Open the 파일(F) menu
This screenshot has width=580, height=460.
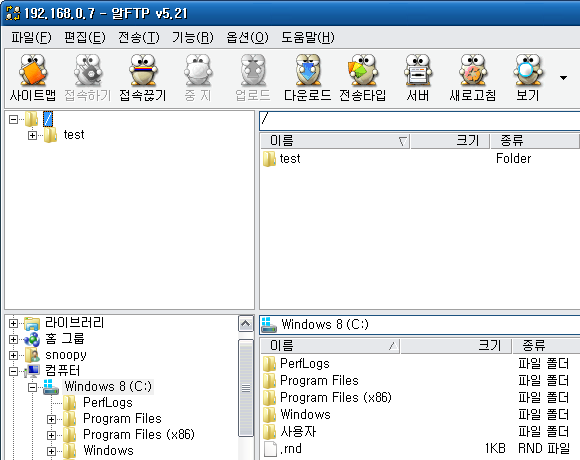point(31,37)
